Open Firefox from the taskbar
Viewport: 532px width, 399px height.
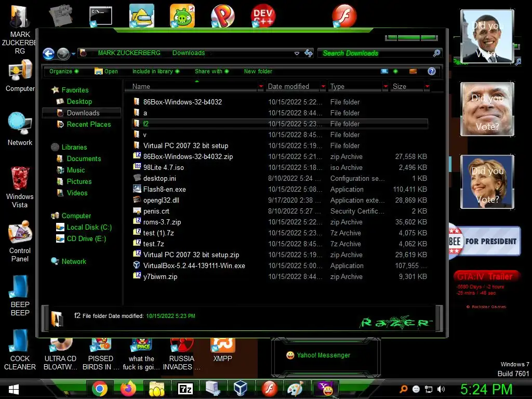[x=128, y=389]
